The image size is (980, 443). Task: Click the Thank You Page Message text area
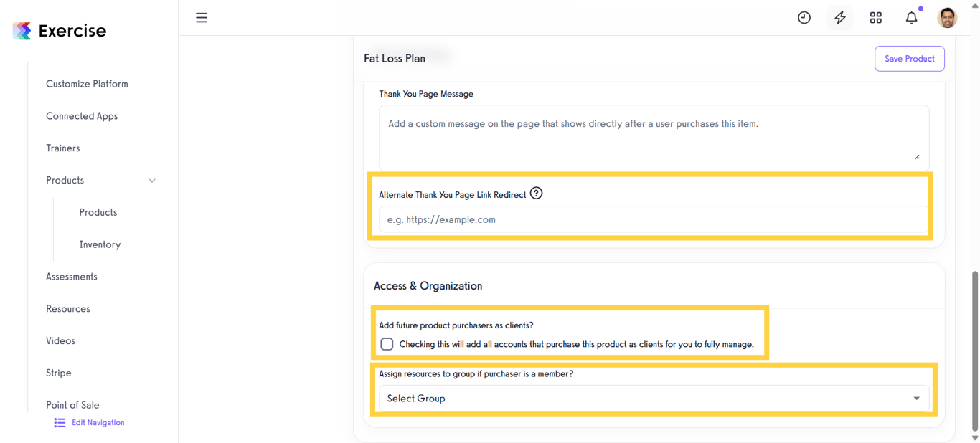[x=653, y=136]
